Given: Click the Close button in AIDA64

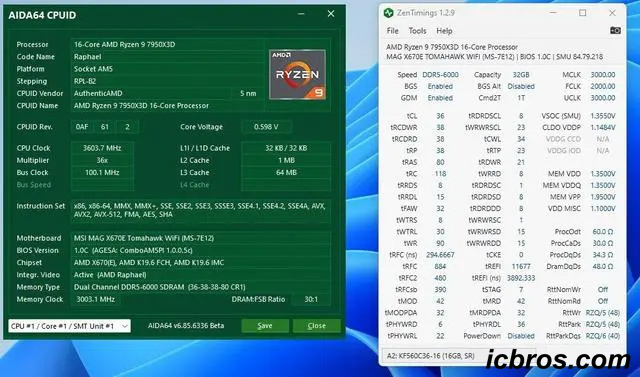Looking at the screenshot, I should (x=317, y=326).
